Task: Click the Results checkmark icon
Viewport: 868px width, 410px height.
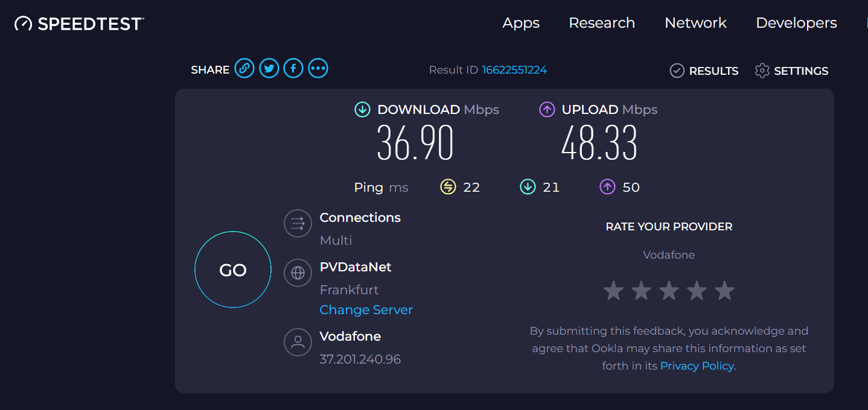Action: pos(677,71)
